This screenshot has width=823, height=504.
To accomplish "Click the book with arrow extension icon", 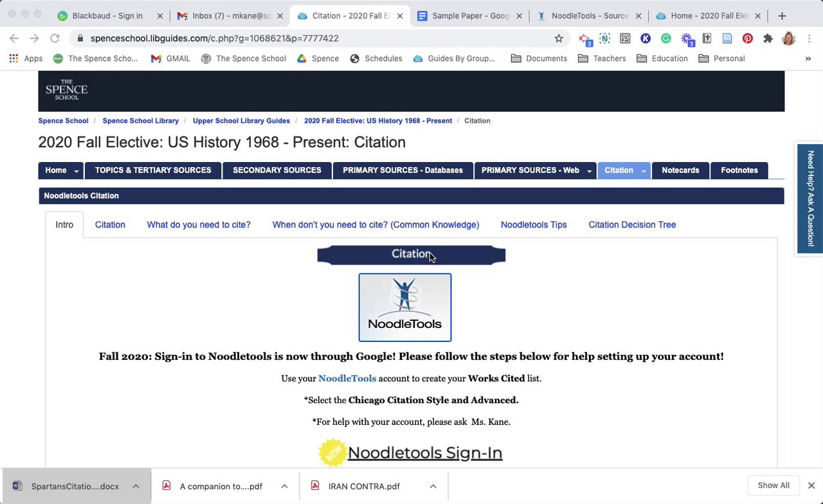I will pos(707,39).
